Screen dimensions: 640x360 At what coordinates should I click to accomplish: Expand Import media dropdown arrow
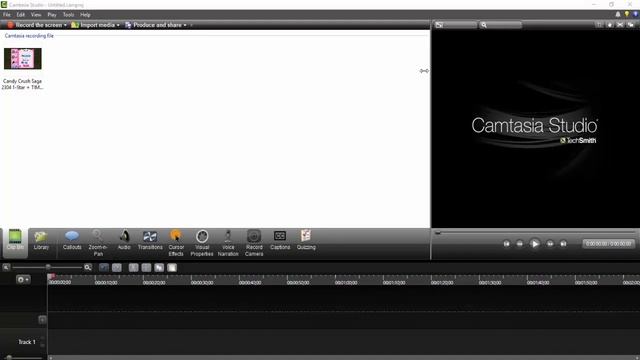118,25
